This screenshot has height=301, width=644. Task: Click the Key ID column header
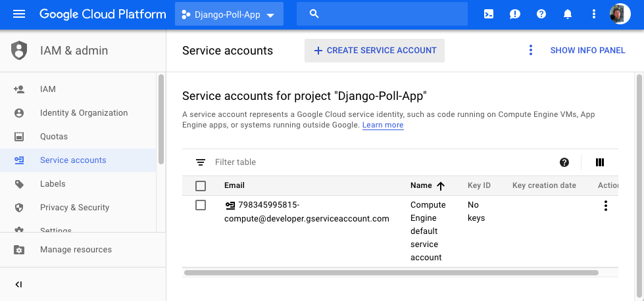pyautogui.click(x=479, y=186)
